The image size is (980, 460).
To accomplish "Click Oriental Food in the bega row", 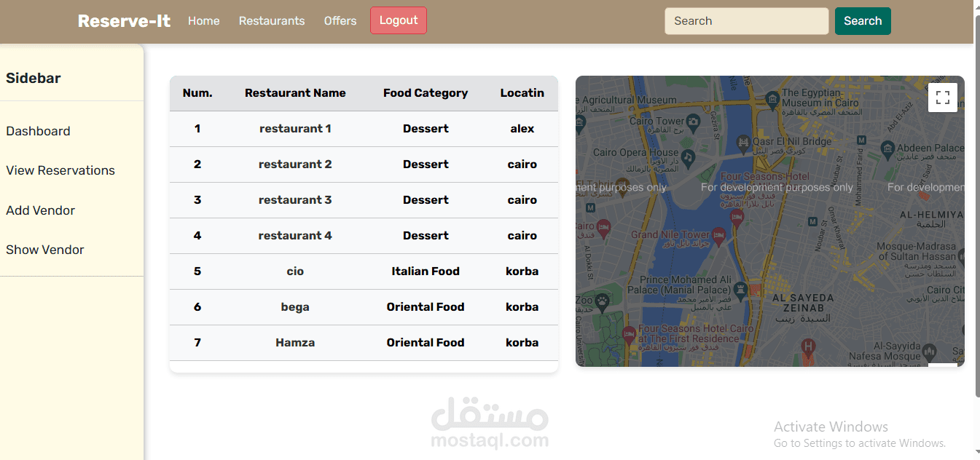I will 426,307.
